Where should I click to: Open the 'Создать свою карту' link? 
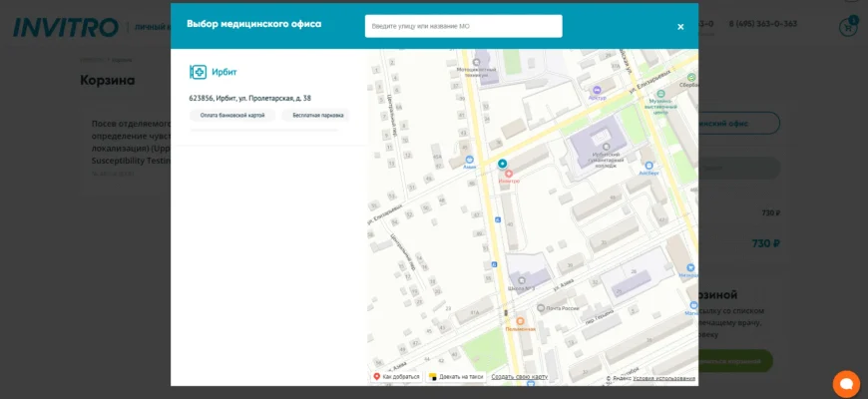coord(519,377)
